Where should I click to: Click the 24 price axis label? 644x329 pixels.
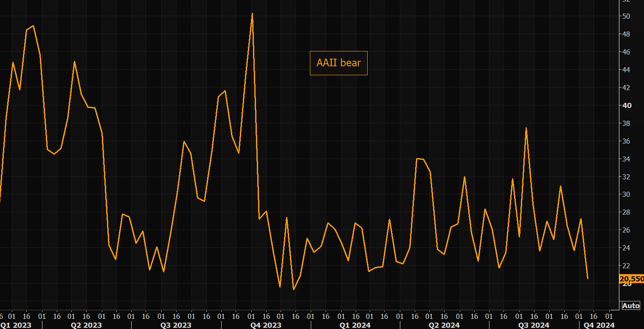pyautogui.click(x=626, y=248)
